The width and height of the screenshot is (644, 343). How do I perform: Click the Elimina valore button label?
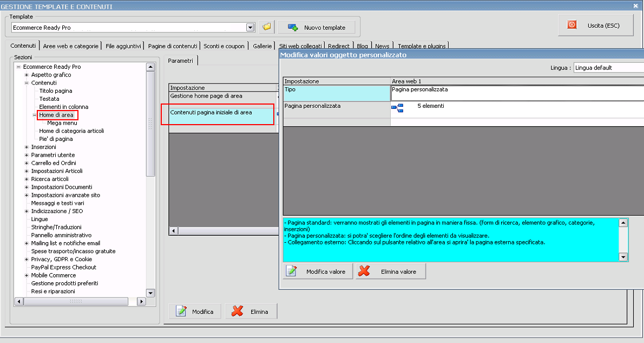(x=398, y=271)
